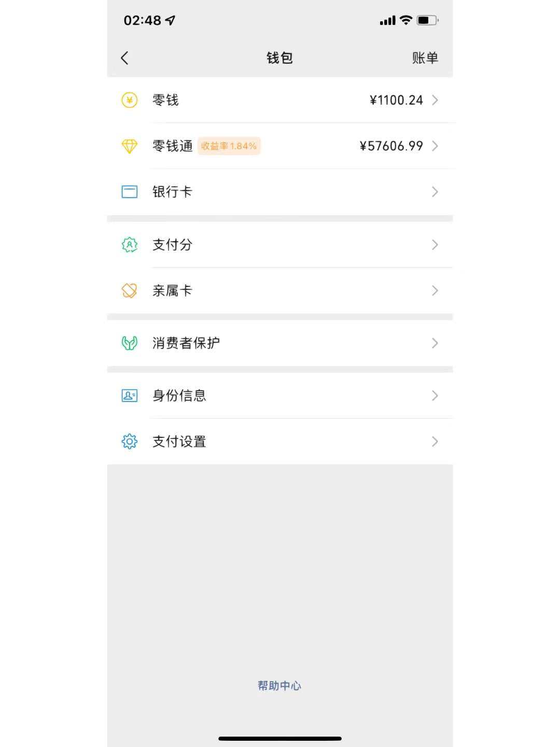
Task: Expand the 银行卡 row chevron
Action: click(435, 192)
